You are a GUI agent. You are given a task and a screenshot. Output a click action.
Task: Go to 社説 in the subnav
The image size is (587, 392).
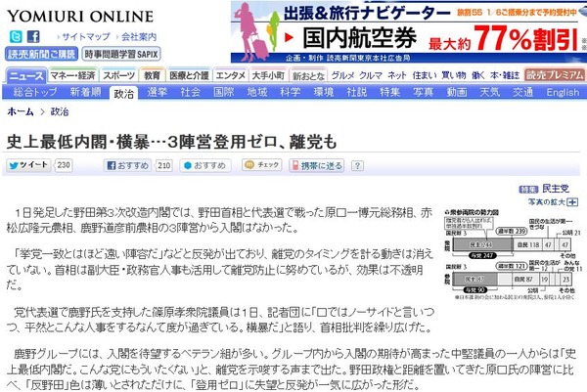click(357, 92)
